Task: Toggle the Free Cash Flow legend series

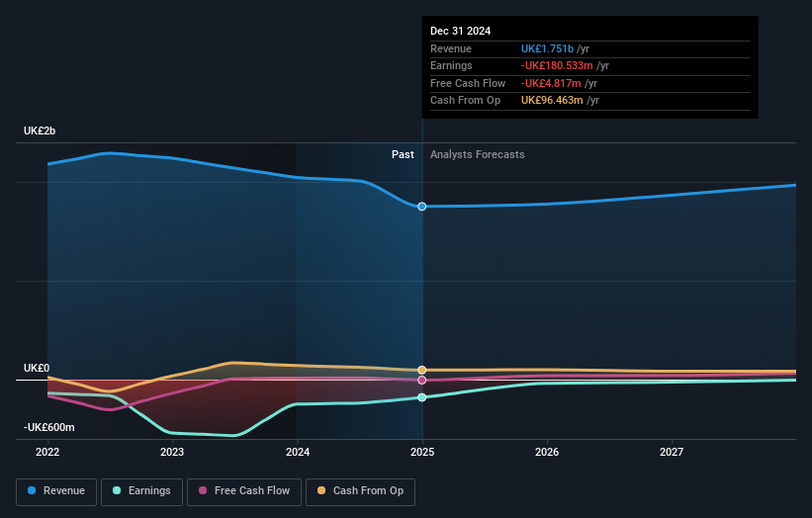Action: click(244, 491)
